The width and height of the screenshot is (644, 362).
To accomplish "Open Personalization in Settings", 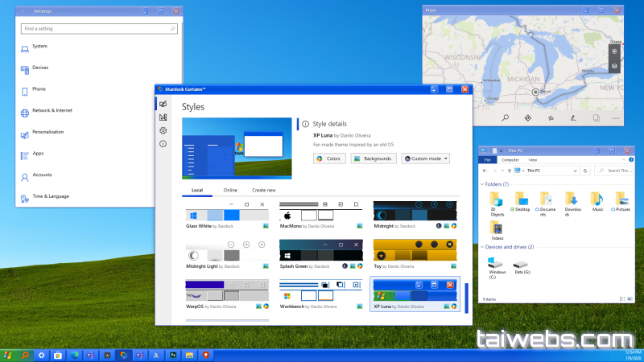I will tap(48, 132).
